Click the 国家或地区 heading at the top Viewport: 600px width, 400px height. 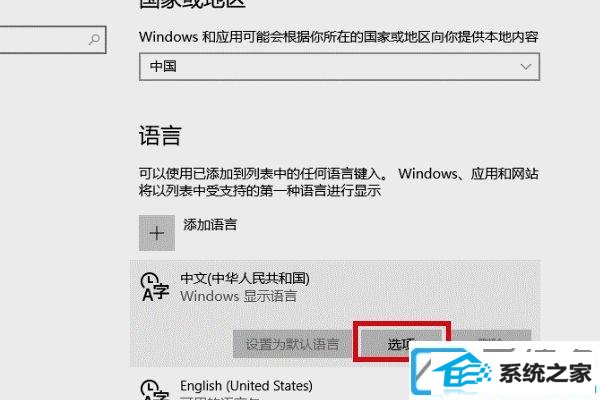point(192,4)
